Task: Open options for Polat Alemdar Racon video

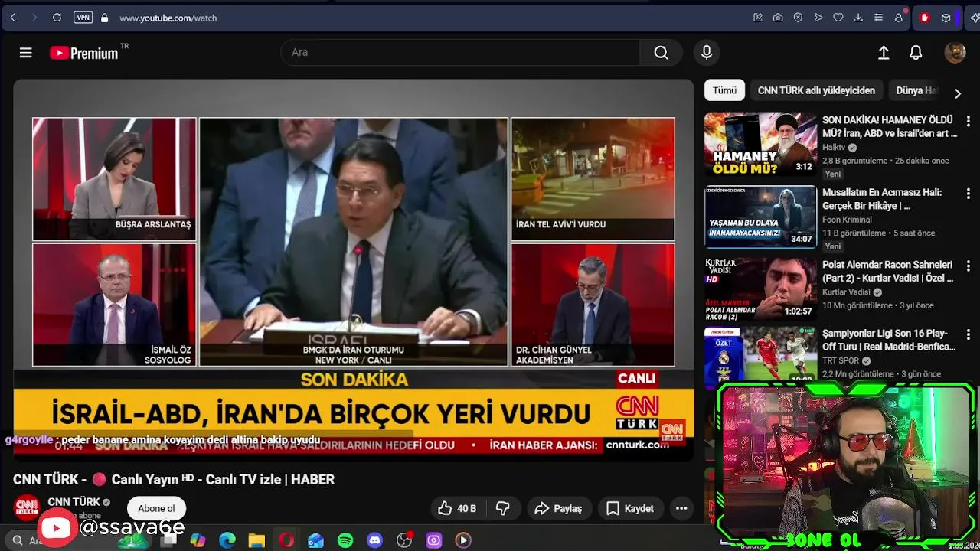Action: coord(968,266)
